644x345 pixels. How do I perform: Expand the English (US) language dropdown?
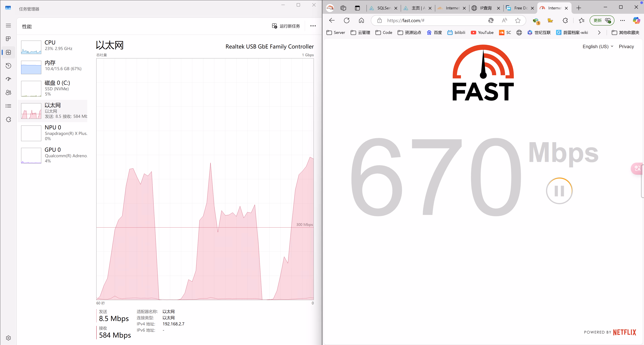(598, 46)
